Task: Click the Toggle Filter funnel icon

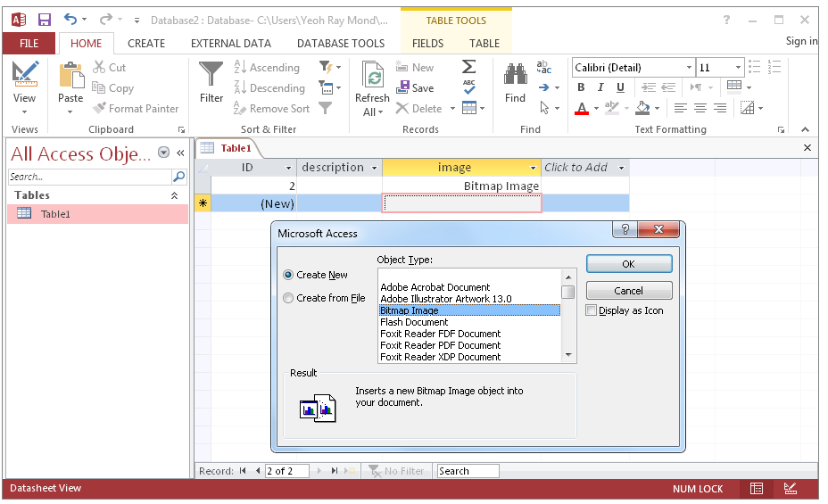Action: (326, 108)
